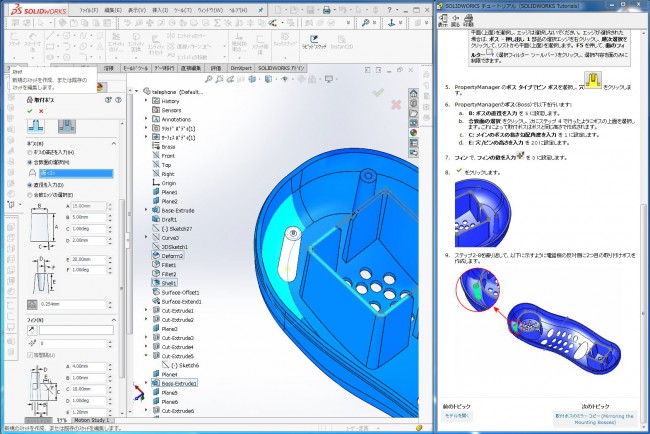The height and width of the screenshot is (434, 650).
Task: Select the hole boss type icon
Action: (x=67, y=126)
